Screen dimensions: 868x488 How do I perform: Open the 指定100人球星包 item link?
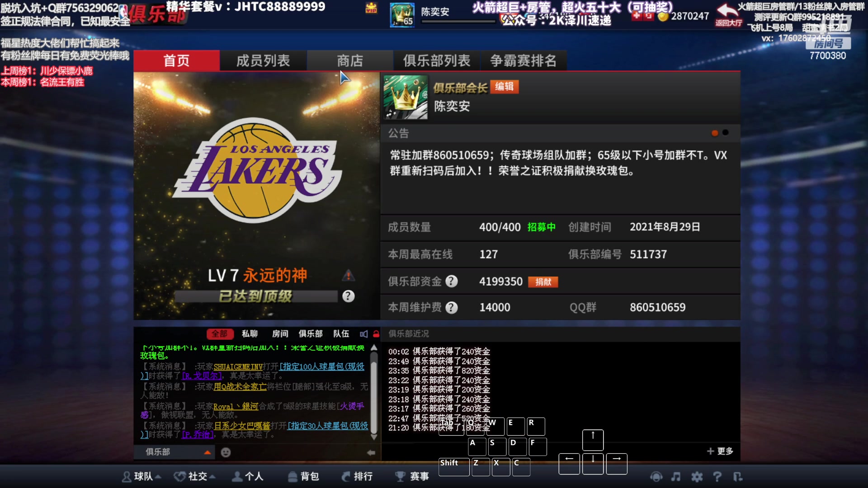click(x=321, y=367)
